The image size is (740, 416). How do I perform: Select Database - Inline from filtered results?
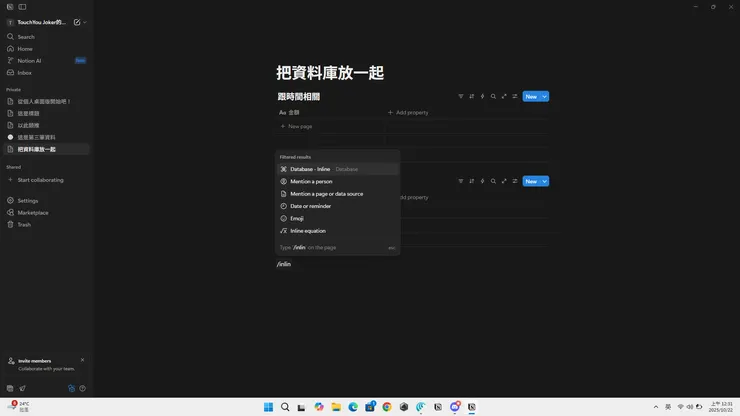point(337,169)
